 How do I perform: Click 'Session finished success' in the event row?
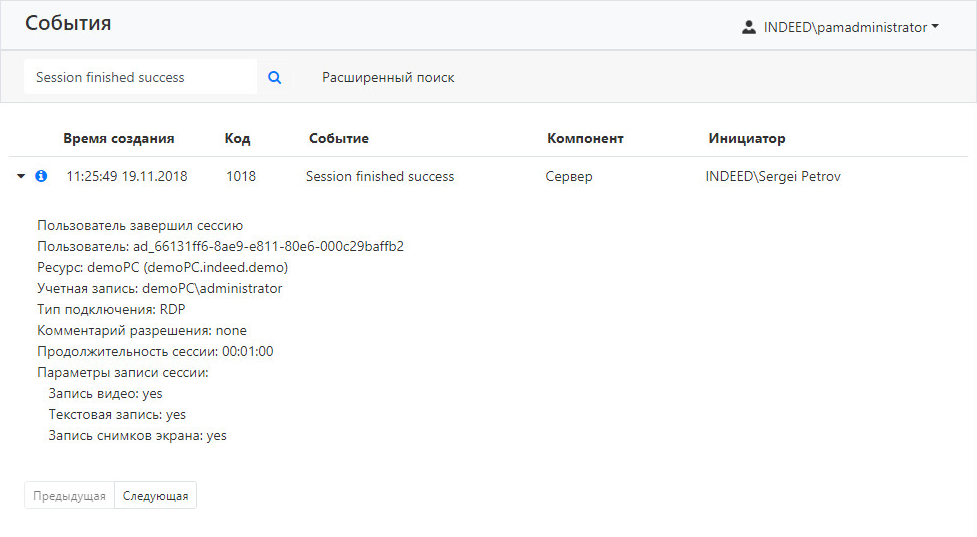[x=380, y=176]
